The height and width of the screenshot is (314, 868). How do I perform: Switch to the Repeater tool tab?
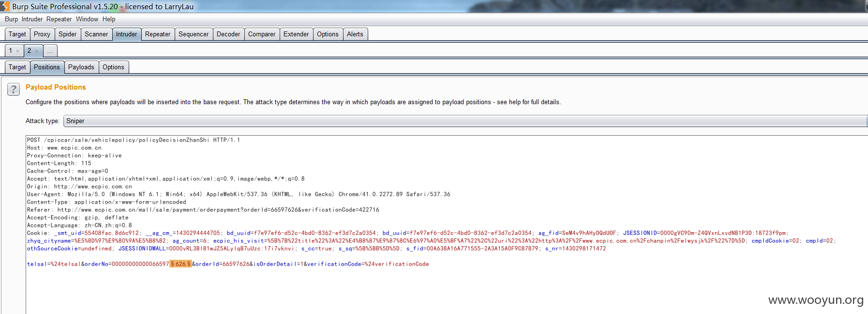coord(158,34)
